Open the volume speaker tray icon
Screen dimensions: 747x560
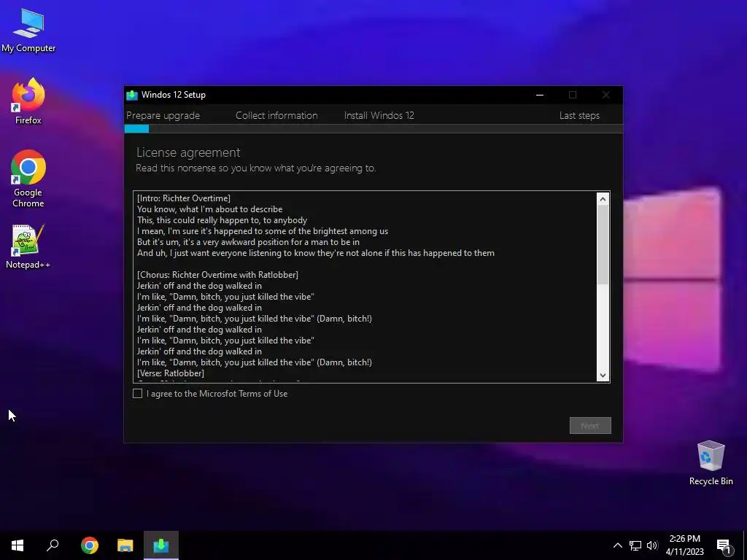click(652, 545)
